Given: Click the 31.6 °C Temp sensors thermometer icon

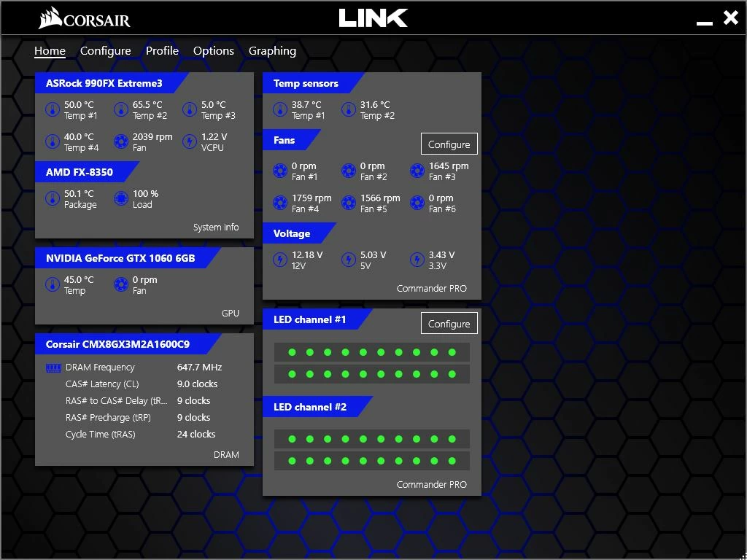Looking at the screenshot, I should (349, 110).
